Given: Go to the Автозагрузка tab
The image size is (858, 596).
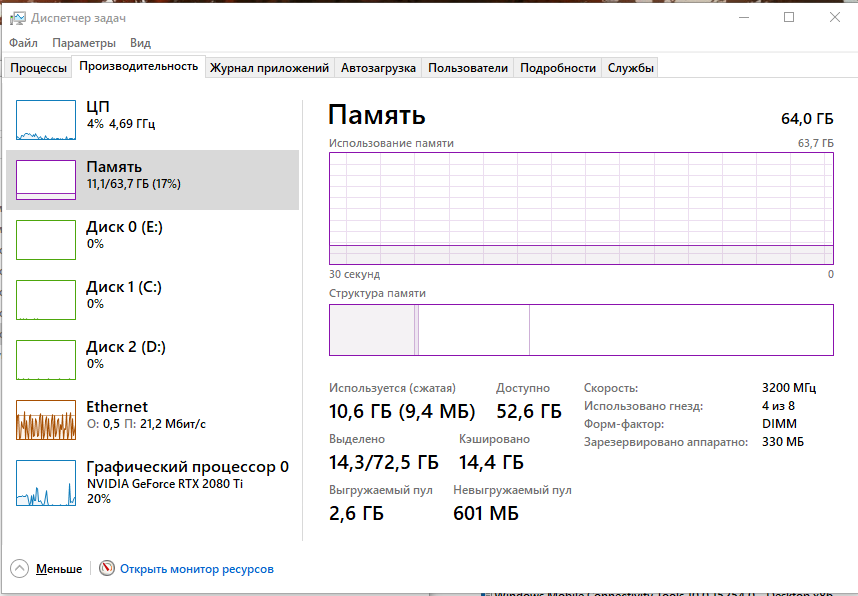Looking at the screenshot, I should (x=378, y=68).
